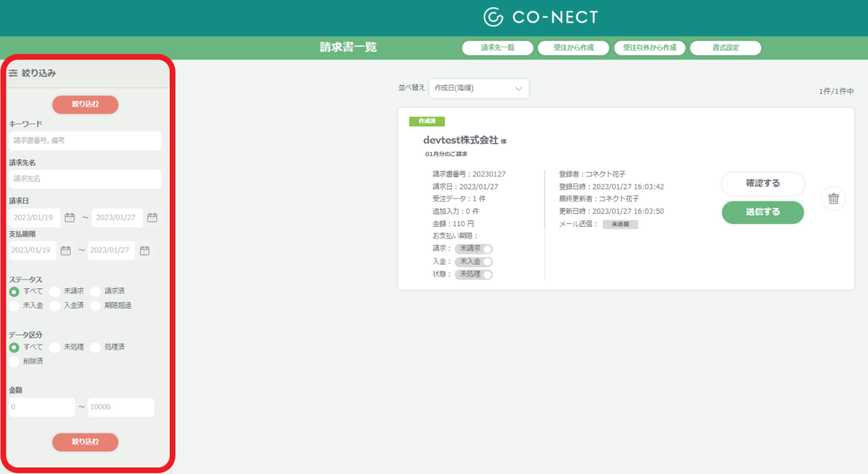
Task: Select 入金済 status radio button
Action: (x=55, y=306)
